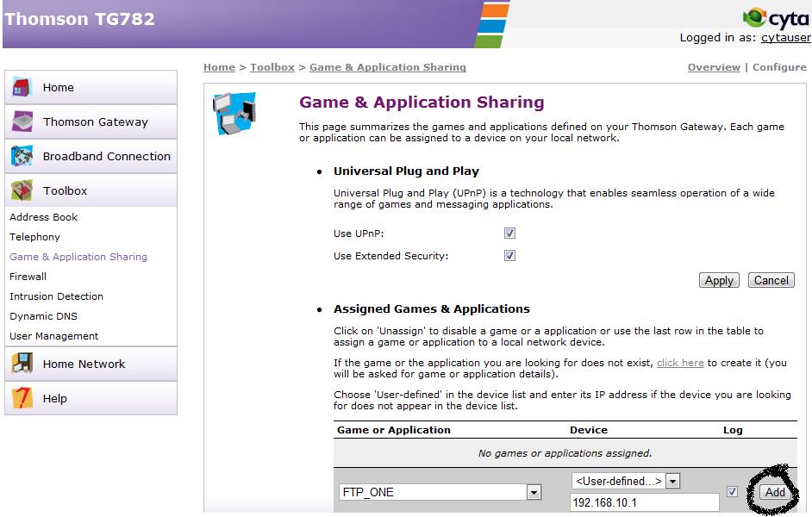The height and width of the screenshot is (517, 812).
Task: Toggle the Log checkbox next to Add
Action: pos(732,492)
